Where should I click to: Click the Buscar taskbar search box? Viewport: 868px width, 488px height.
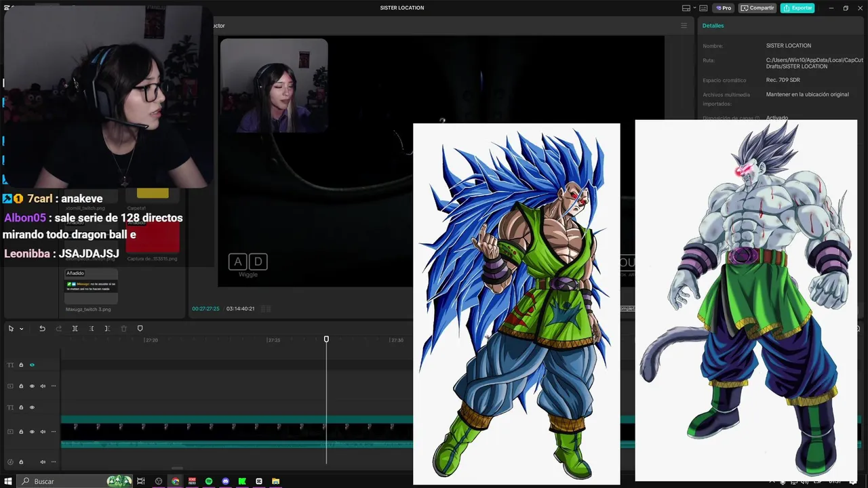(x=75, y=481)
